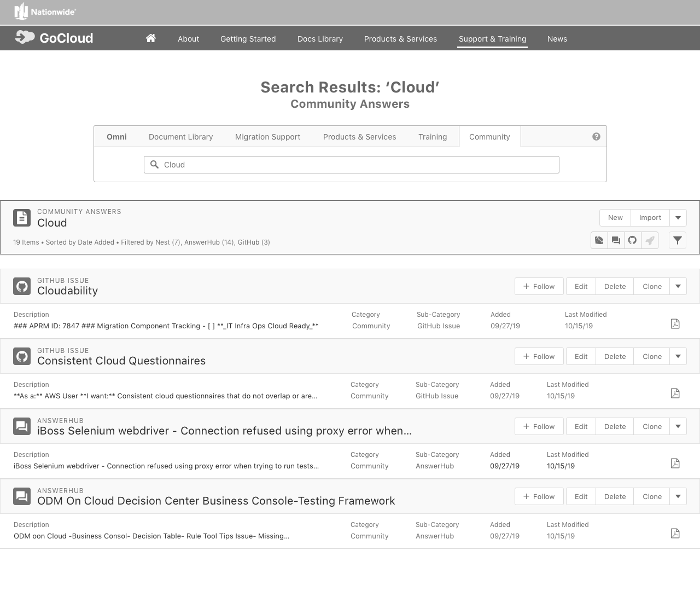Screen dimensions: 700x591
Task: Toggle the GitHub source filter icon
Action: click(632, 240)
